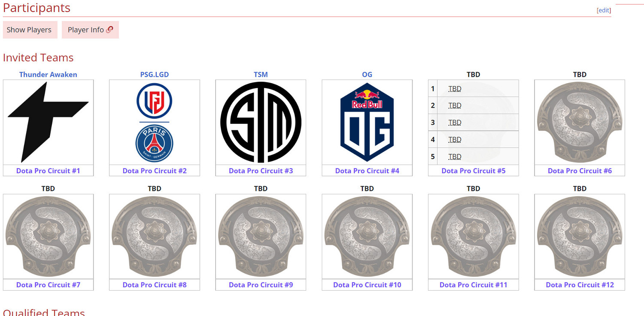Open the Dota Pro Circuit #1 link
The height and width of the screenshot is (316, 644).
pos(48,171)
